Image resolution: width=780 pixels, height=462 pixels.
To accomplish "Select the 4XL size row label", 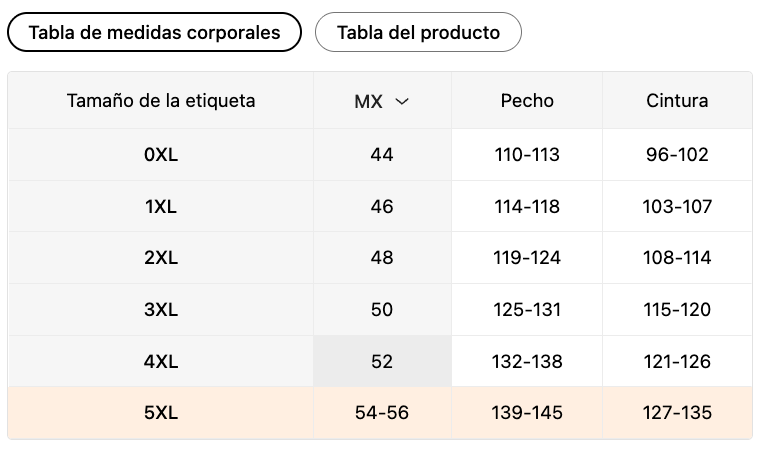I will [161, 361].
